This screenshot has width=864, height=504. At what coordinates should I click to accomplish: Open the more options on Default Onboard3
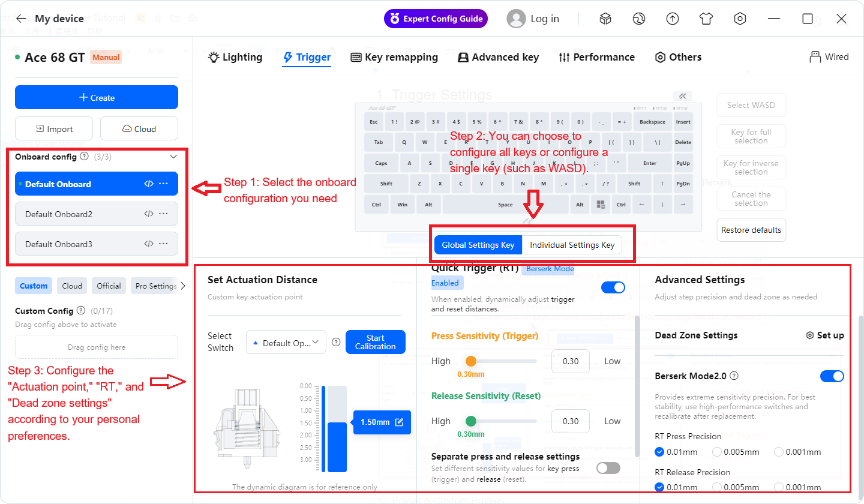pyautogui.click(x=163, y=244)
